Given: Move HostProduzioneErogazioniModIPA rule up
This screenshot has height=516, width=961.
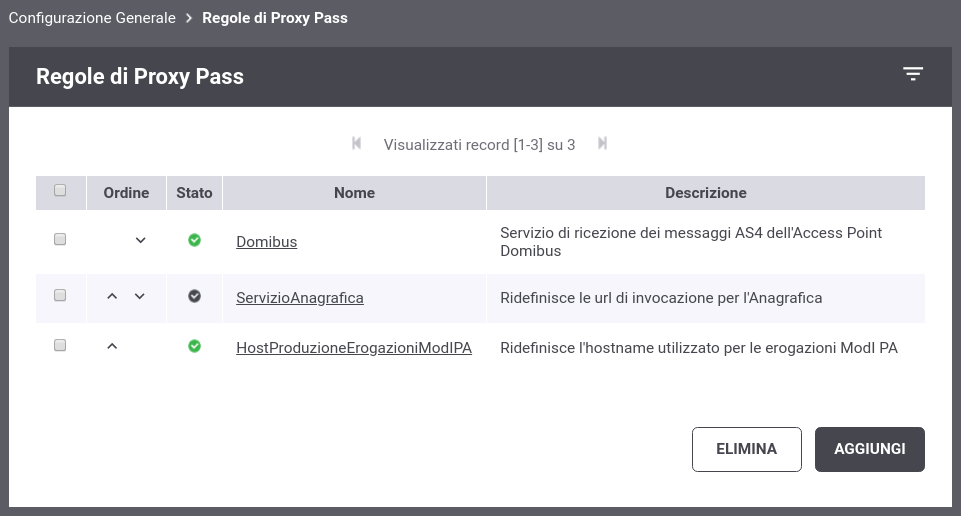Looking at the screenshot, I should tap(112, 346).
